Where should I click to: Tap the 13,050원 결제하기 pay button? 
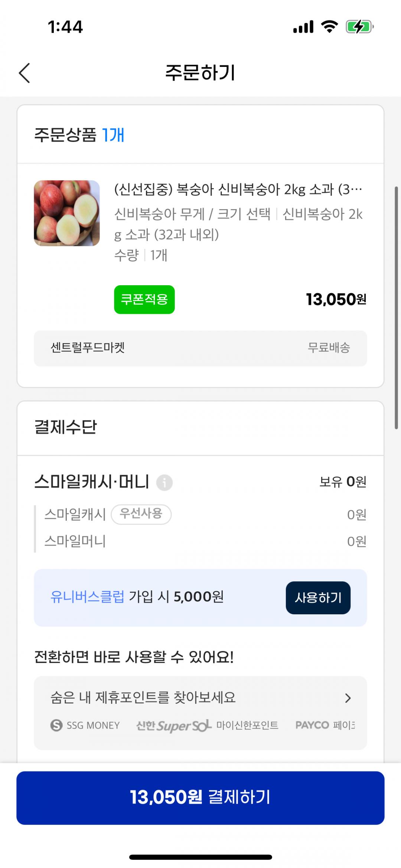200,798
